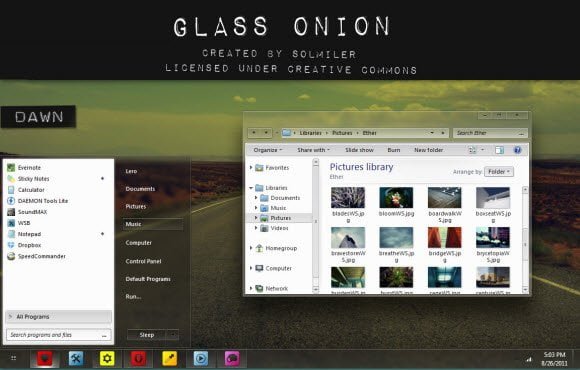Open the pink chat taskbar icon
Viewport: 580px width, 370px height.
click(232, 358)
